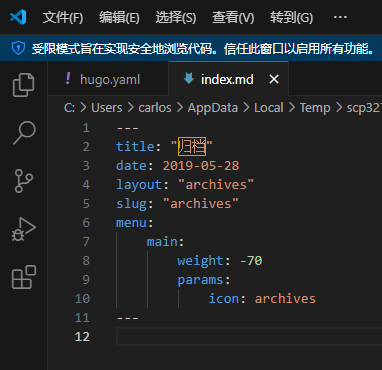Open the 编辑(E) menu
The height and width of the screenshot is (370, 382).
coord(119,17)
